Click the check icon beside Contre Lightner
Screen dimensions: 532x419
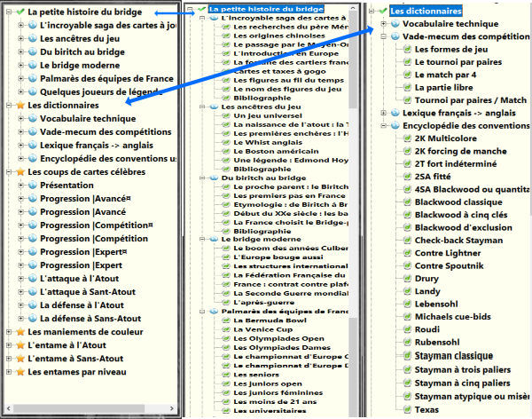tap(407, 254)
